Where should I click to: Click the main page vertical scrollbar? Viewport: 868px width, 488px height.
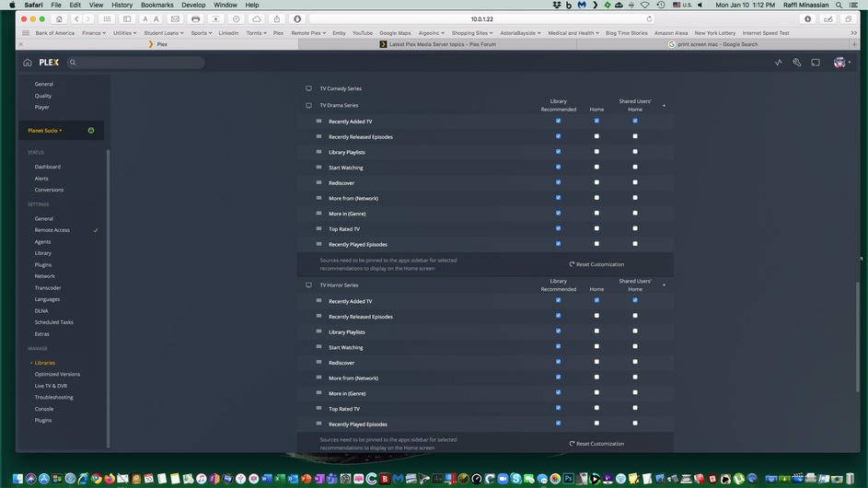[858, 336]
